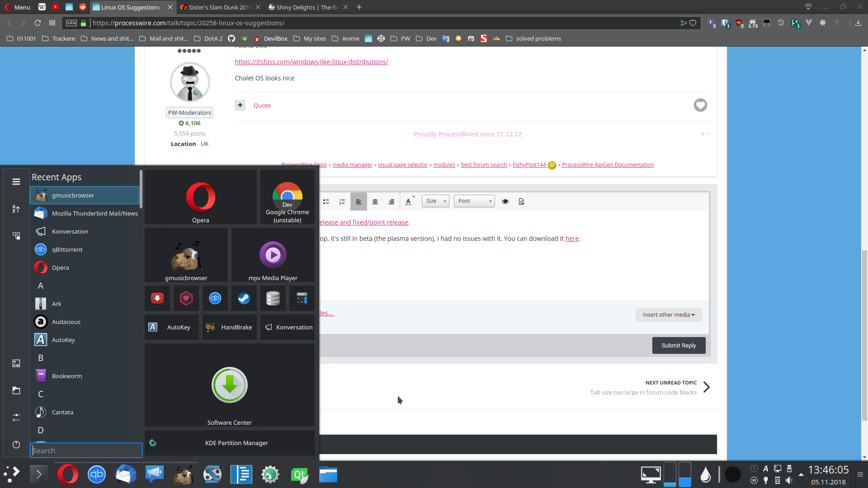The width and height of the screenshot is (868, 488).
Task: Toggle editor preview eye icon
Action: click(505, 202)
